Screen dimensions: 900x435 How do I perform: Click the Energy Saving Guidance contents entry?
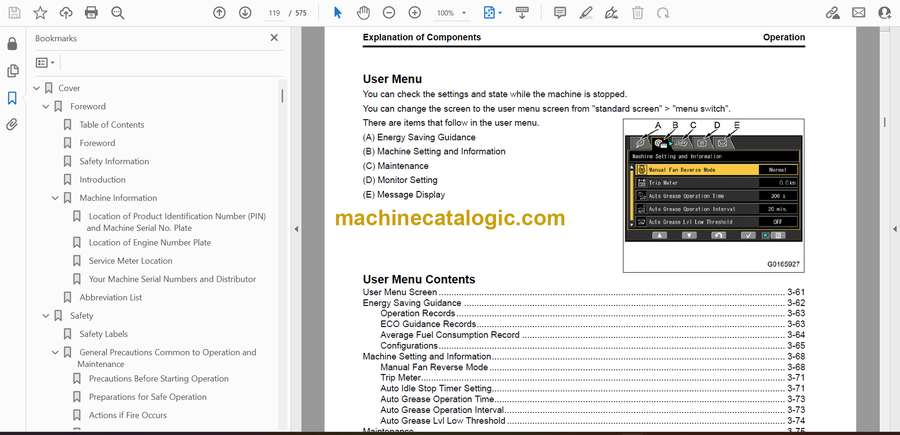click(x=584, y=302)
